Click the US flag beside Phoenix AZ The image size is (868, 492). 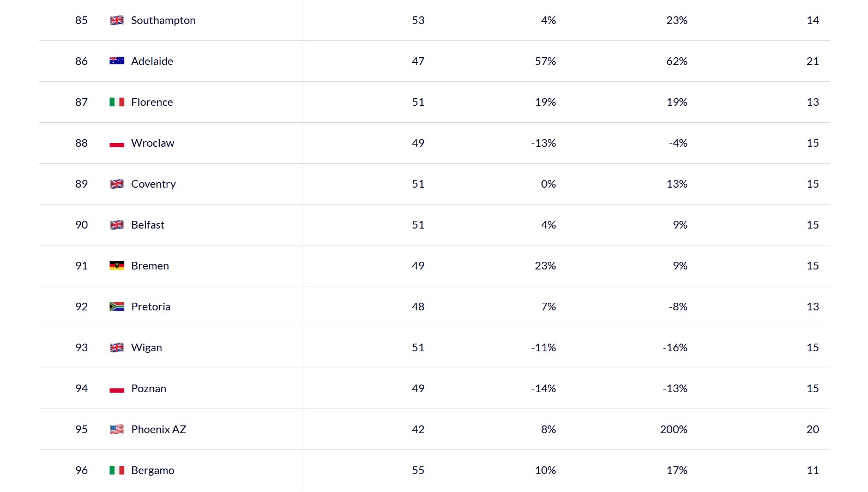[117, 429]
